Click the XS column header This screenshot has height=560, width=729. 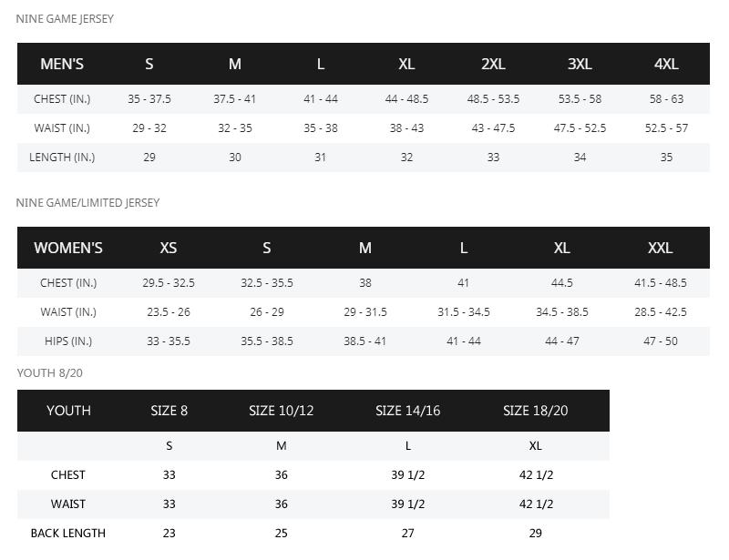(169, 248)
